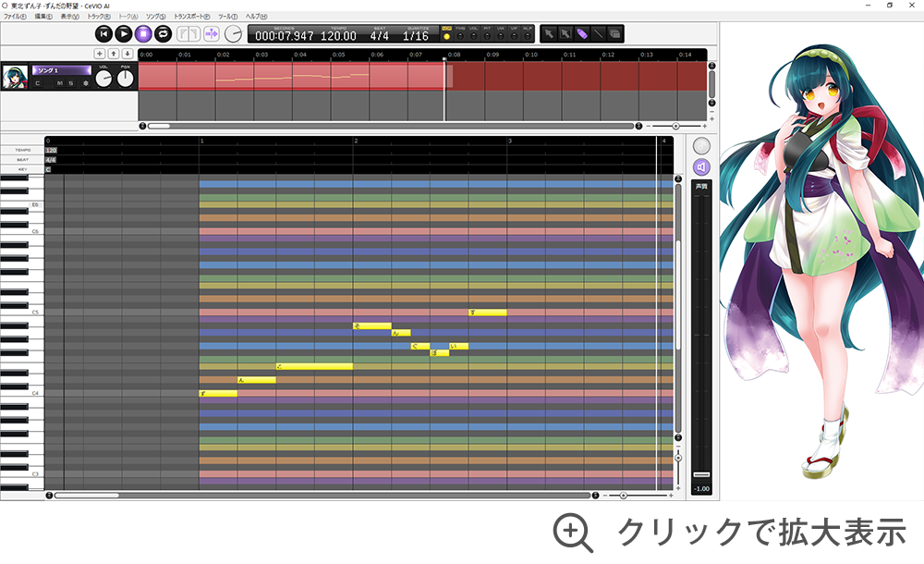This screenshot has width=924, height=564.
Task: Click the KEY row label
Action: point(23,169)
